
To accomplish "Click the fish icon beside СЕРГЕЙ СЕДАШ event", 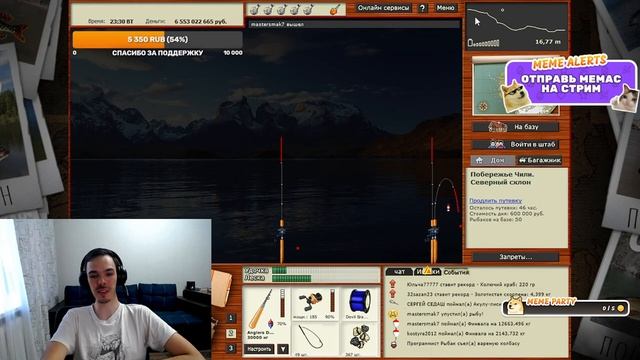I will [393, 303].
